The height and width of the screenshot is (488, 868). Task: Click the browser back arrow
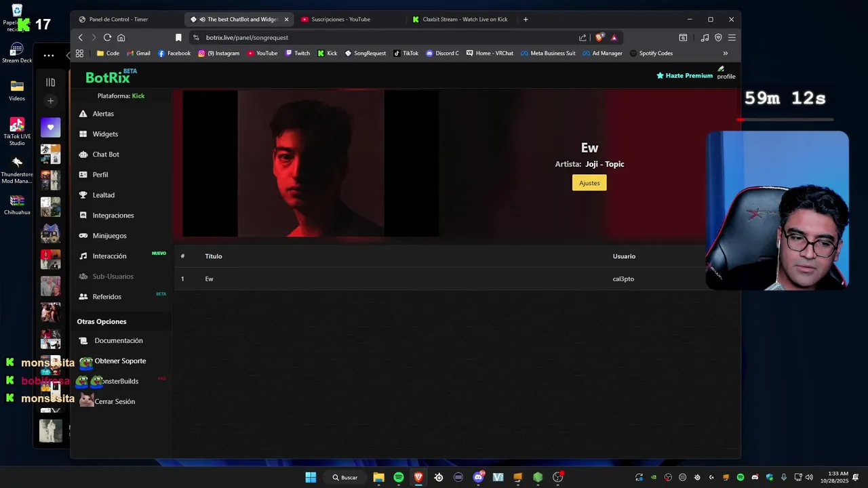click(80, 37)
